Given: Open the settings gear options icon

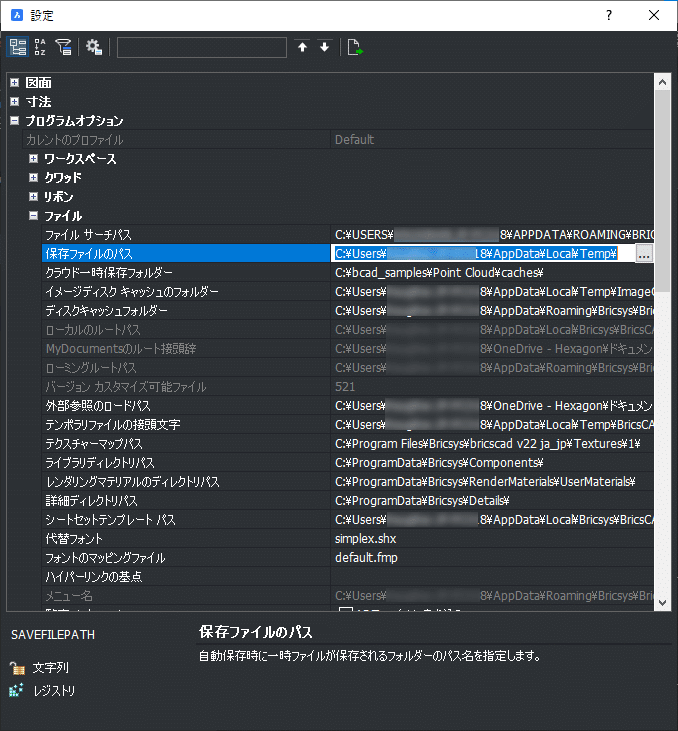Looking at the screenshot, I should (94, 47).
